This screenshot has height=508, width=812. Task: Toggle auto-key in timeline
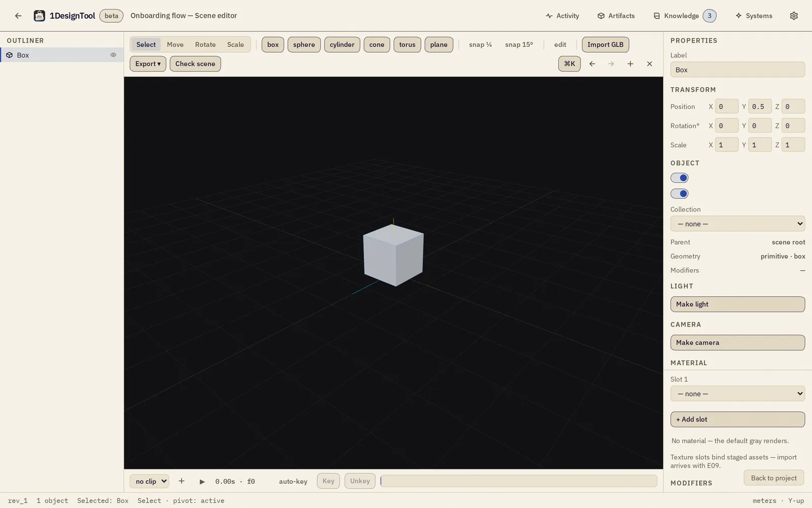(293, 481)
